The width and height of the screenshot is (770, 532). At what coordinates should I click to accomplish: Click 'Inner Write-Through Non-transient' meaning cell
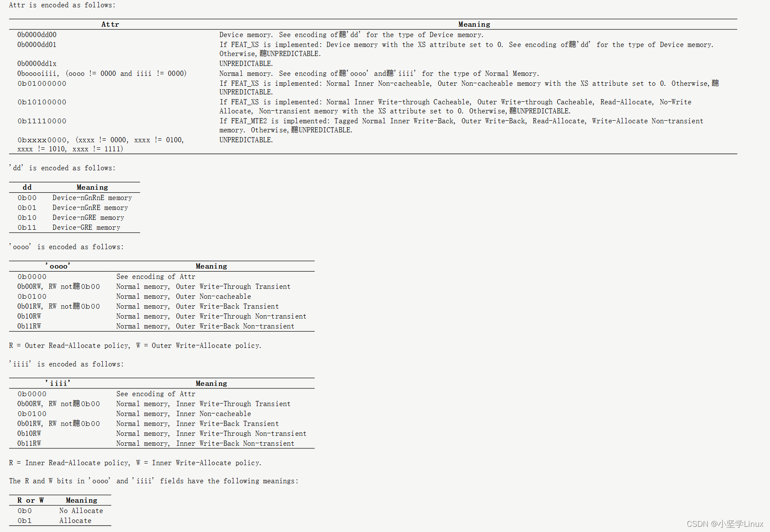(x=211, y=434)
